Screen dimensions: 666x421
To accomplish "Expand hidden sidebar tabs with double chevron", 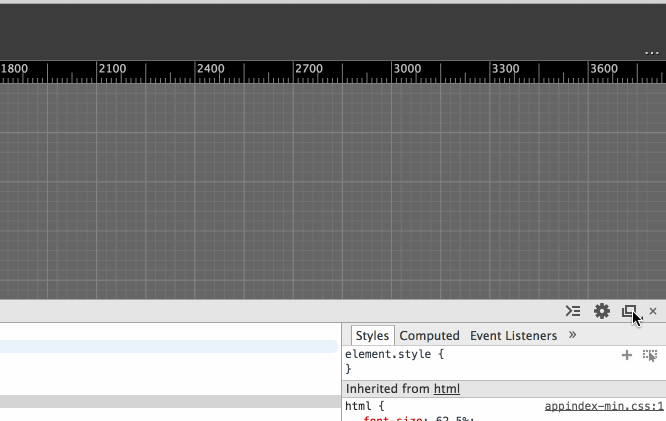I will click(573, 335).
